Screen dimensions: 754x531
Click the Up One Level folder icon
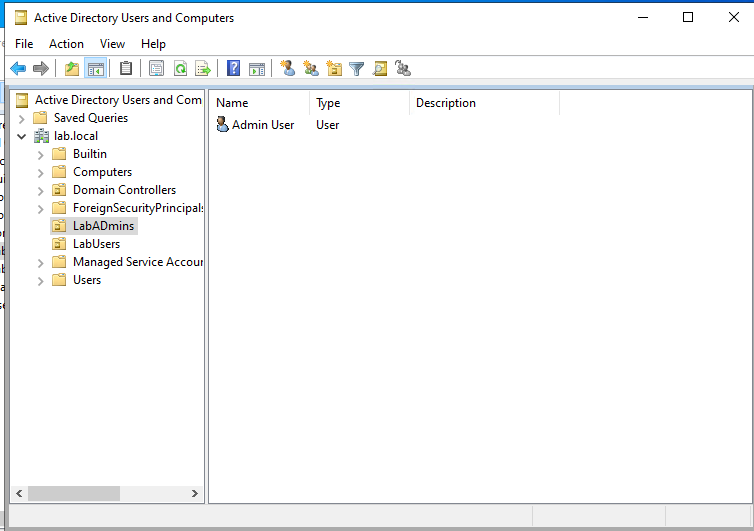71,69
